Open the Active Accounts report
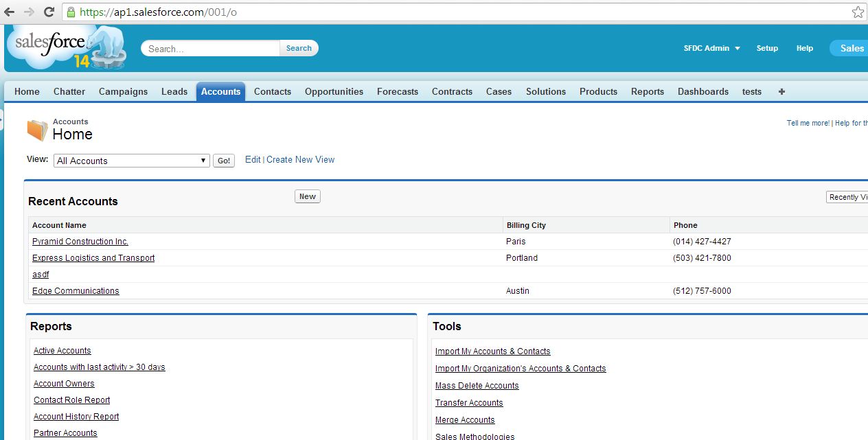Viewport: 868px width, 440px height. (62, 351)
